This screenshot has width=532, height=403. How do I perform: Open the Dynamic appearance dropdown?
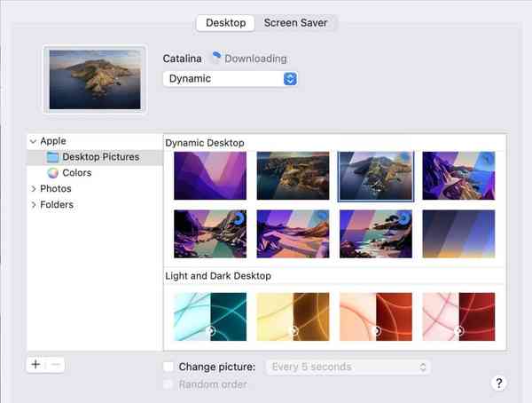(230, 78)
